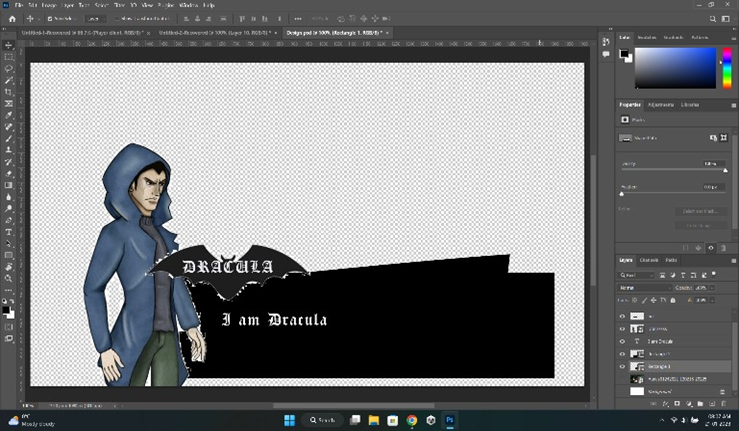Viewport: 739px width, 431px height.
Task: Open the Image menu
Action: pos(49,5)
